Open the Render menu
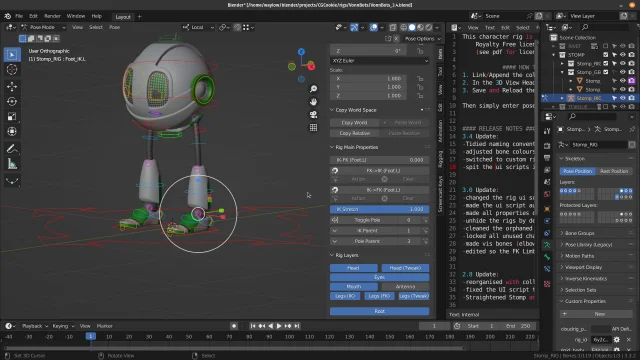Screen dimensions: 640x360 [x=52, y=16]
